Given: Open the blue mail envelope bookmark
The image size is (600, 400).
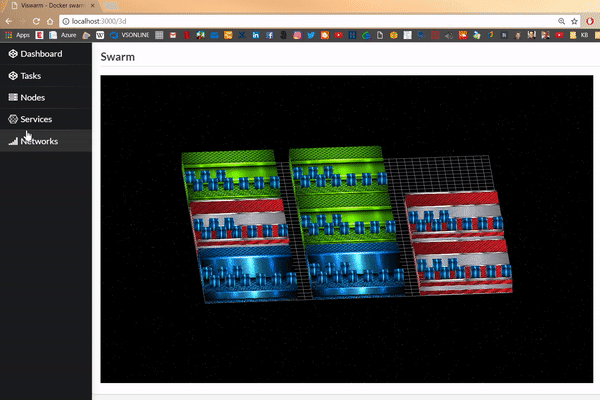Looking at the screenshot, I should coord(214,35).
